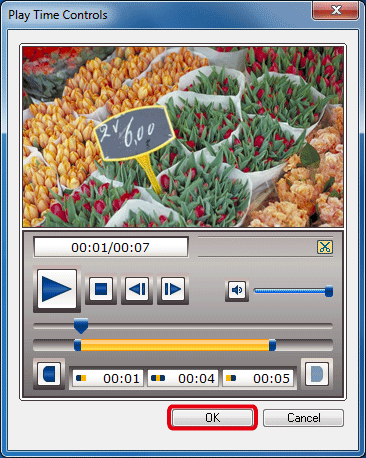The image size is (366, 458).
Task: Click the orange trimmed range bar
Action: click(175, 345)
